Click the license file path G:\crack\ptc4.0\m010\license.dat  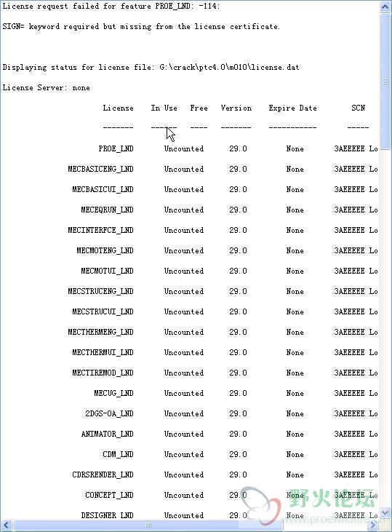[229, 67]
